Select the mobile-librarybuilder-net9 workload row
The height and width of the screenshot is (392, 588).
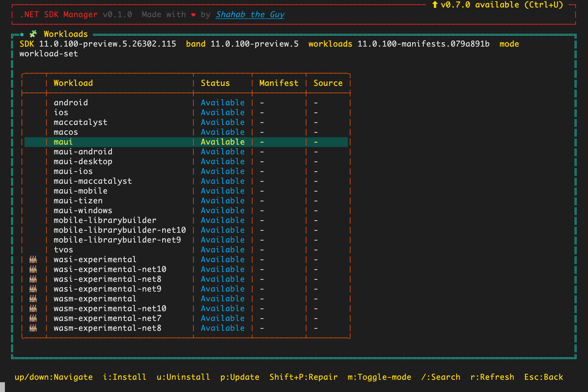pos(186,240)
